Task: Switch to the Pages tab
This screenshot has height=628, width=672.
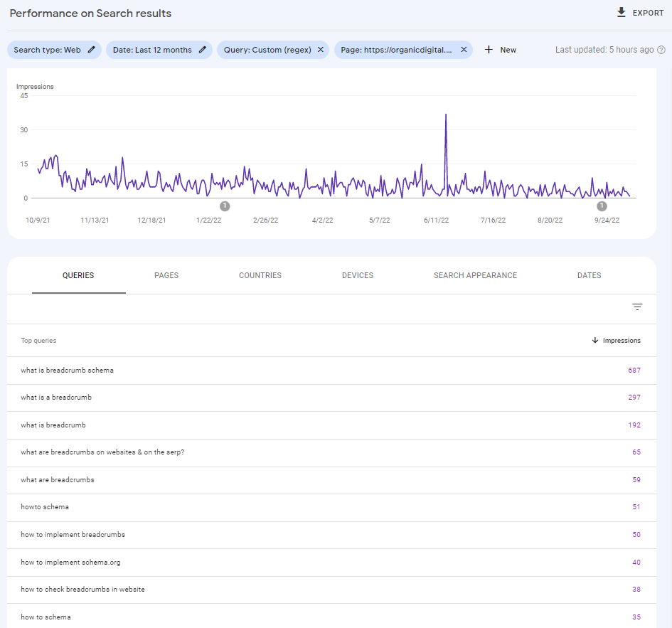Action: (166, 275)
